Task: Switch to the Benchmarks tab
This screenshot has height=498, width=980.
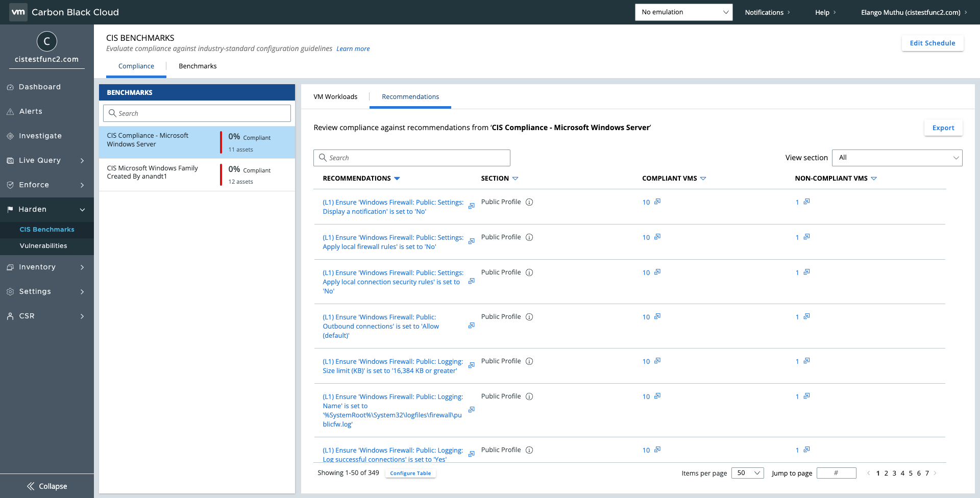Action: click(198, 66)
